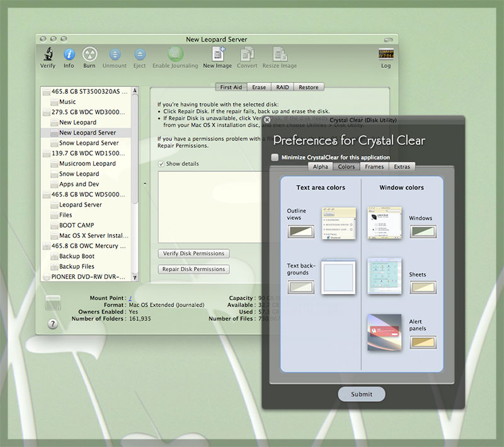The height and width of the screenshot is (447, 504).
Task: Select the Mac OS X Server Install volume
Action: 86,235
